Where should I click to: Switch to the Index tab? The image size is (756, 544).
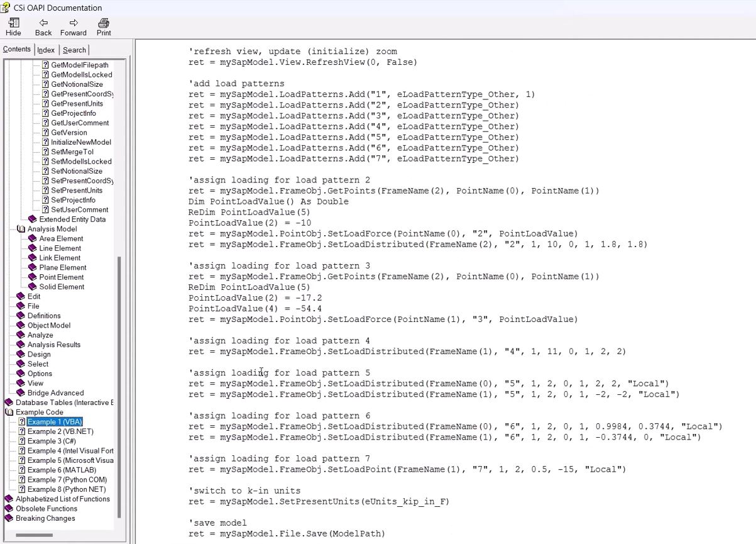tap(45, 49)
